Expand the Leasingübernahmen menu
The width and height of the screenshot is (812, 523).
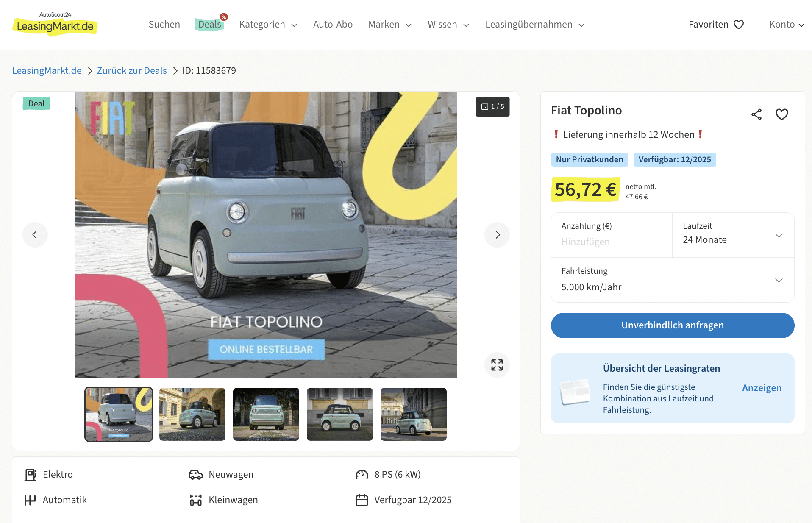[535, 25]
